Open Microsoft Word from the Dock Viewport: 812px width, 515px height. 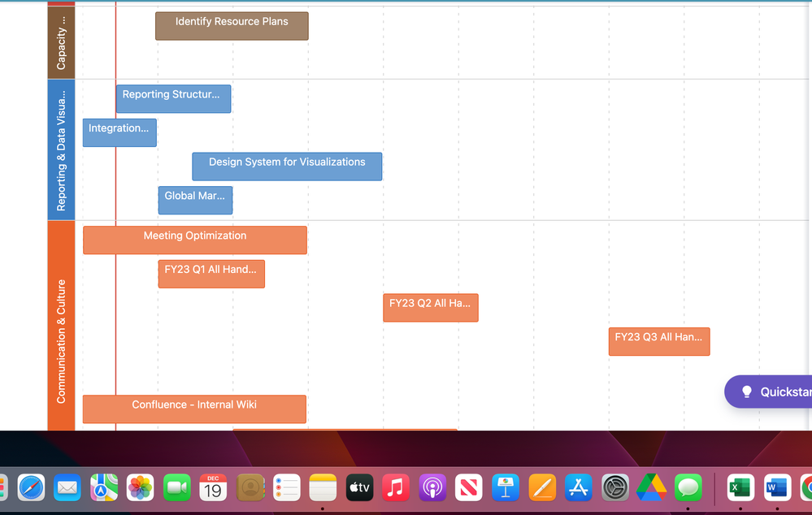[x=776, y=487]
